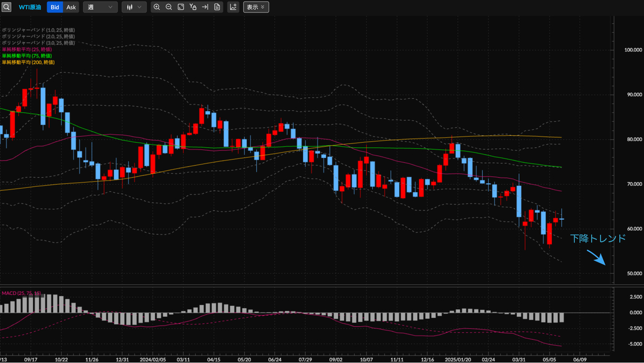Viewport: 644px width, 363px height.
Task: Zoom out of the chart
Action: tap(169, 7)
